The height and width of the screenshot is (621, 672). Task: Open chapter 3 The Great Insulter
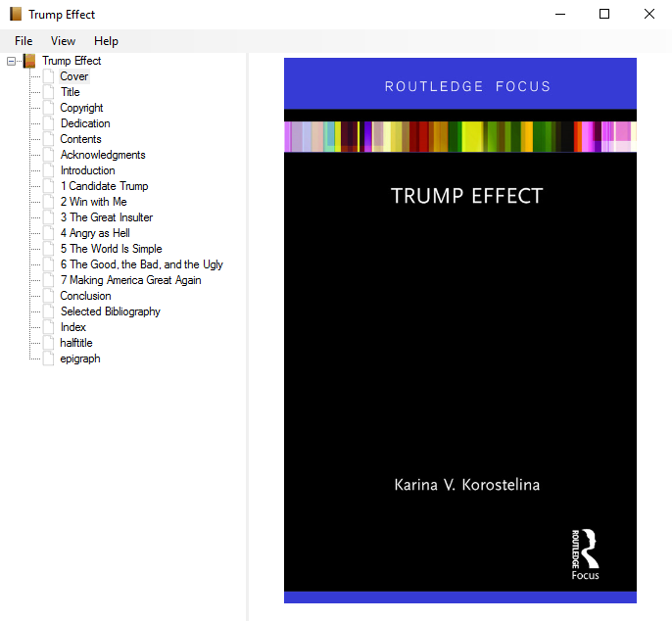point(106,217)
